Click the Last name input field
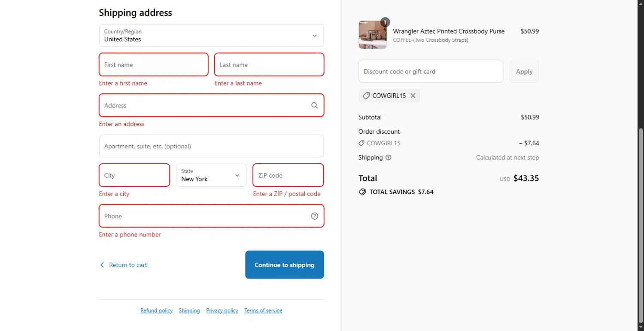644x331 pixels. tap(269, 64)
